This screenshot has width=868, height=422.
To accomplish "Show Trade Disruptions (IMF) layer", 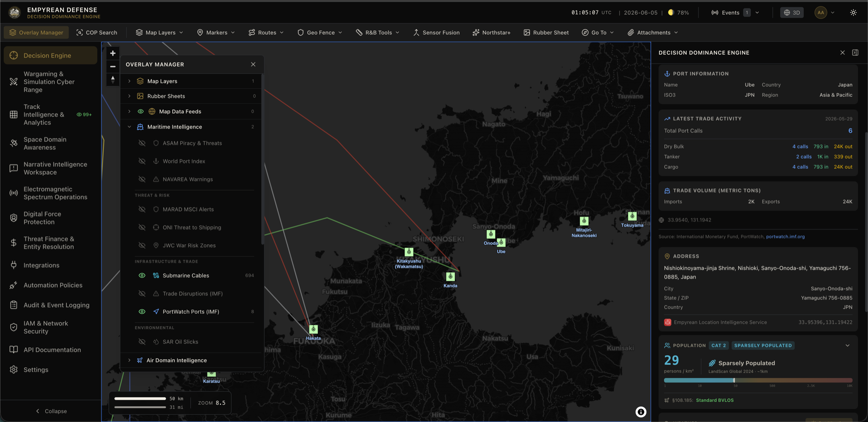I will pyautogui.click(x=142, y=294).
